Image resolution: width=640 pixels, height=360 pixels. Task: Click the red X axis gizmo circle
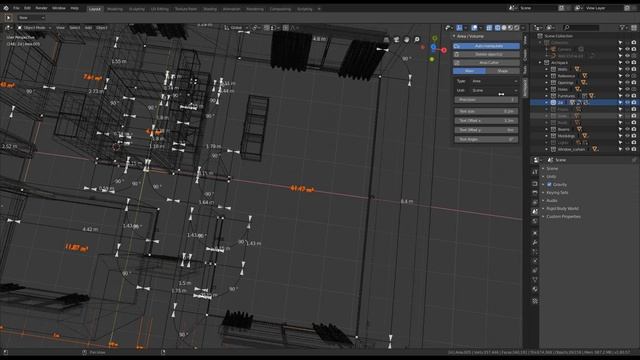[x=444, y=50]
